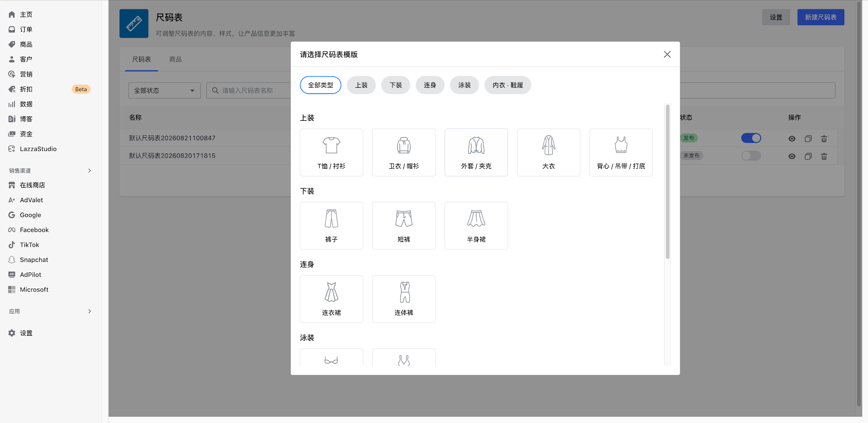Open the TikTok channel icon
Image resolution: width=868 pixels, height=423 pixels.
coord(12,245)
